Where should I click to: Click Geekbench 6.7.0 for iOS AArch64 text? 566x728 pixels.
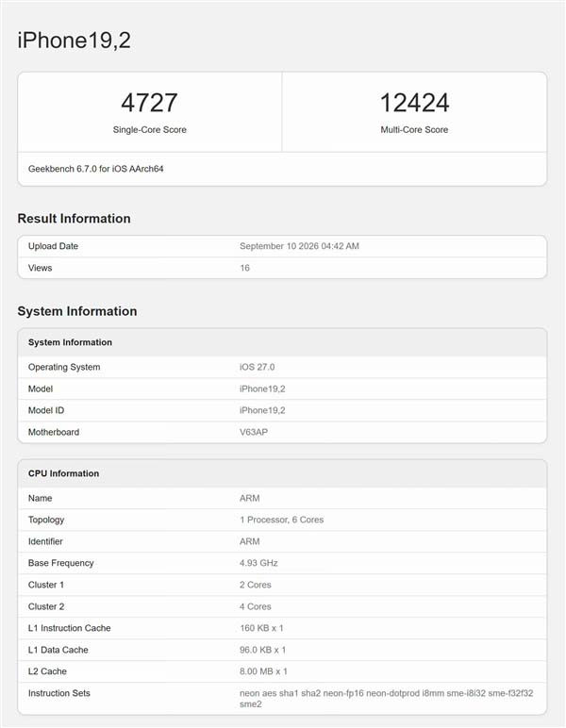[x=95, y=169]
